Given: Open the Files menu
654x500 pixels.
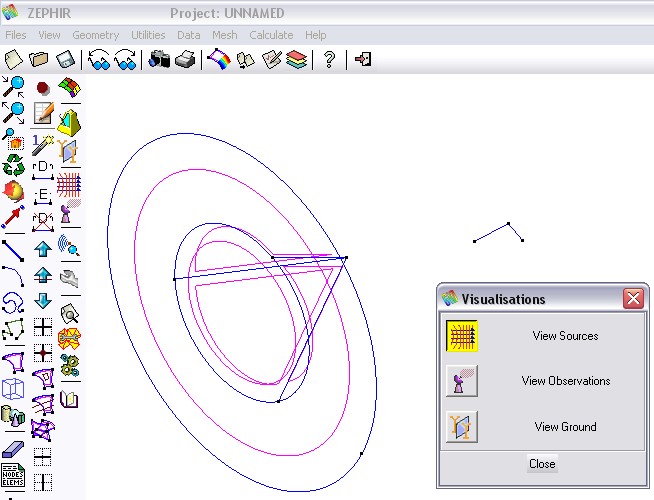Looking at the screenshot, I should click(15, 35).
